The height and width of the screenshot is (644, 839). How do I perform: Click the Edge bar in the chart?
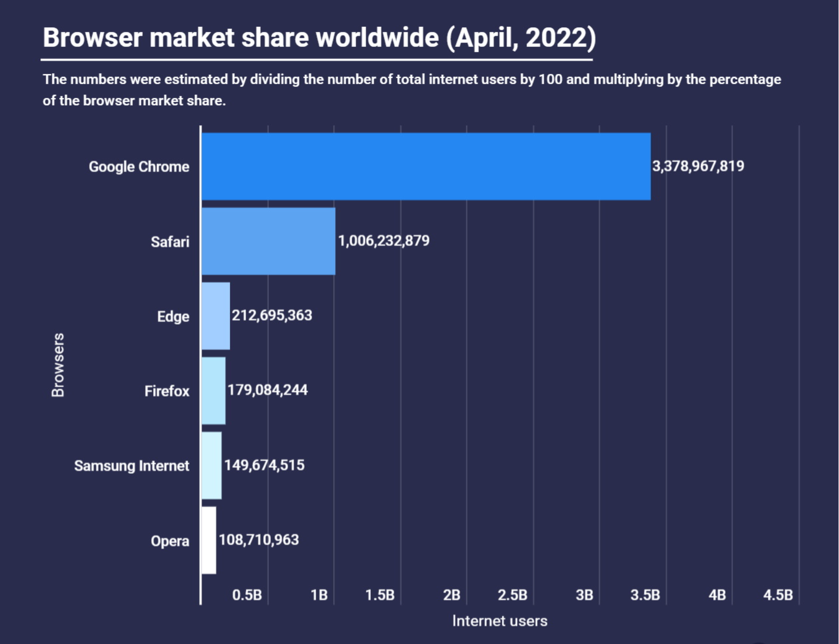click(216, 316)
